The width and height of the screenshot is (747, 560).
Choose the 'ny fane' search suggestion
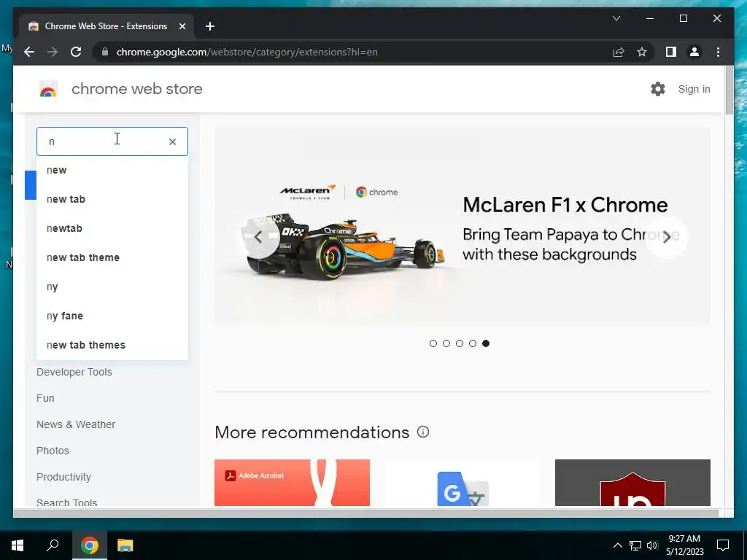(x=112, y=316)
